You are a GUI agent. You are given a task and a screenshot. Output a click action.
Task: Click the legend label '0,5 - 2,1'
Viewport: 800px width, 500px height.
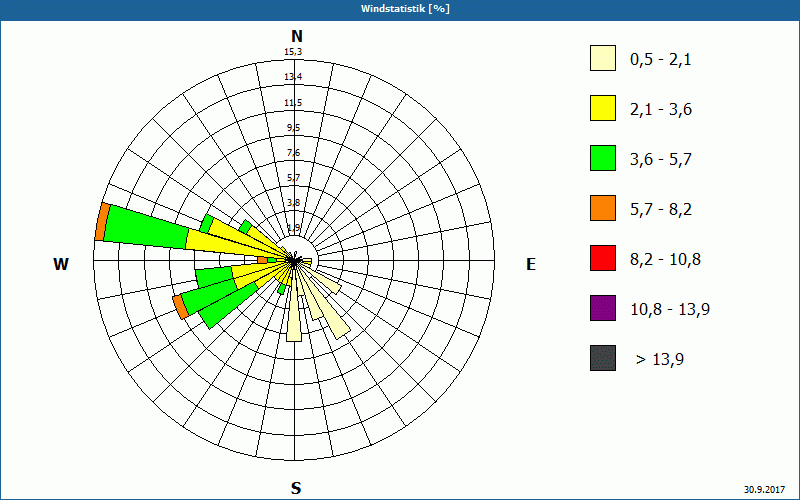pyautogui.click(x=661, y=60)
